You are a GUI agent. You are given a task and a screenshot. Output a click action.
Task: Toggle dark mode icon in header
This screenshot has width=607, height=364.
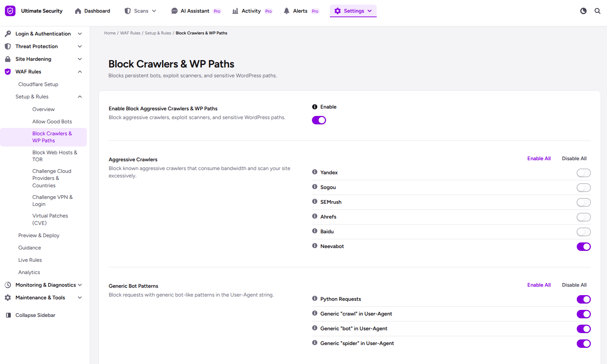click(x=583, y=11)
